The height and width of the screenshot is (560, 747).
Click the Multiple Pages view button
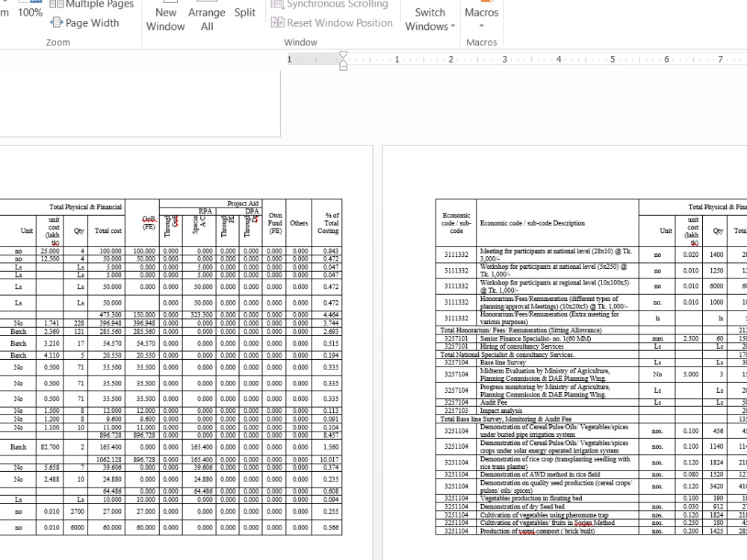[x=91, y=4]
